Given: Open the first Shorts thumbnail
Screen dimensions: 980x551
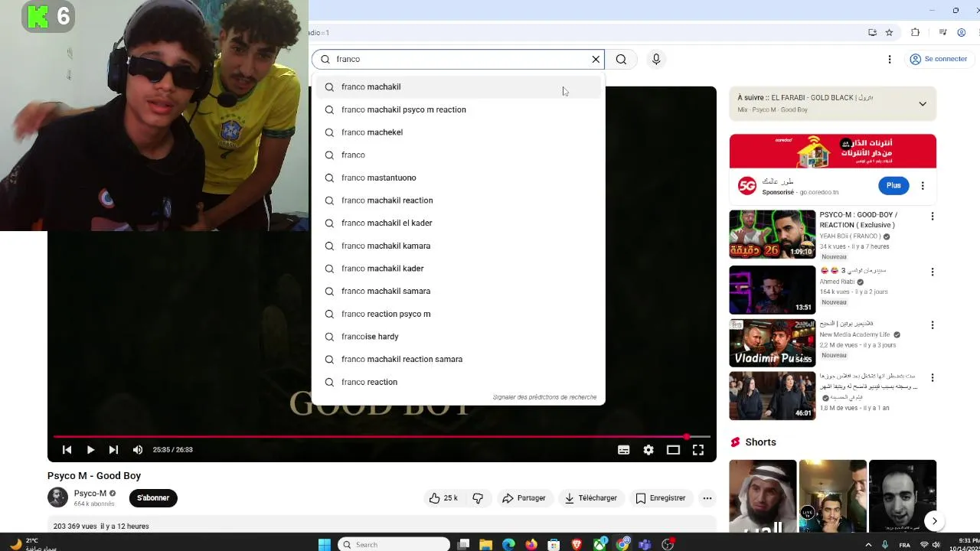Looking at the screenshot, I should [x=763, y=496].
